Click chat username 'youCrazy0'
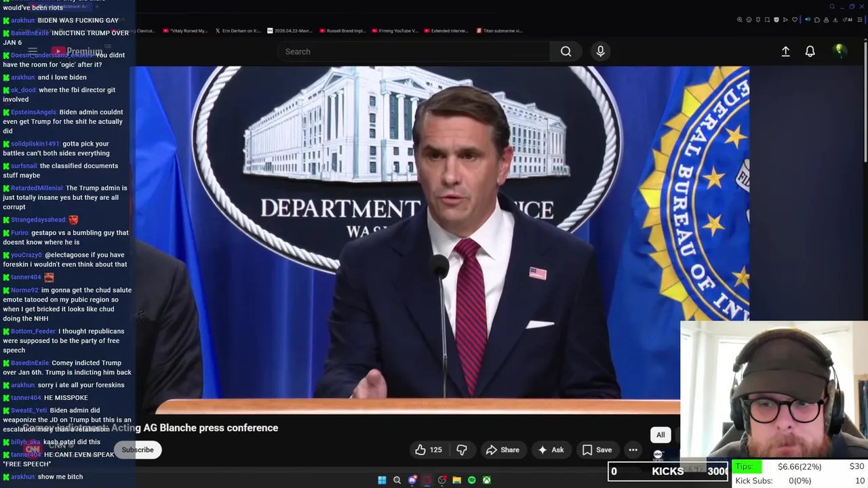 click(26, 255)
